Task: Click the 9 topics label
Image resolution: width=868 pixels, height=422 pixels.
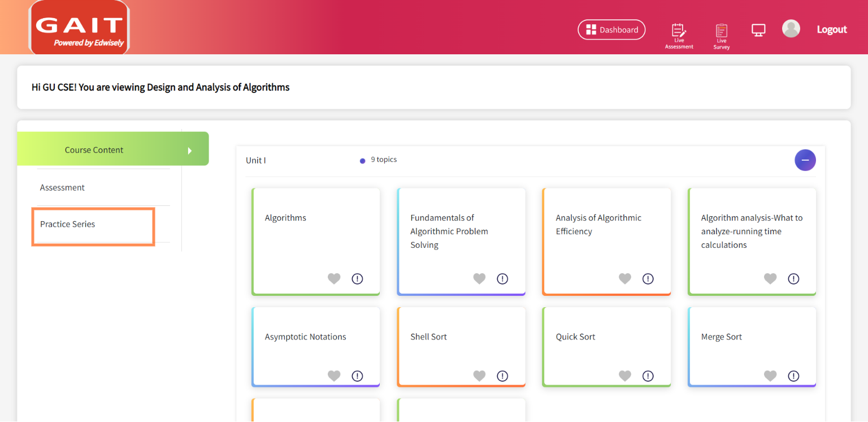Action: (x=384, y=160)
